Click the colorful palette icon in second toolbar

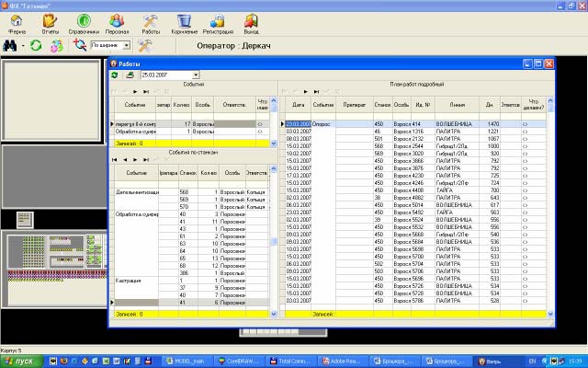(57, 46)
